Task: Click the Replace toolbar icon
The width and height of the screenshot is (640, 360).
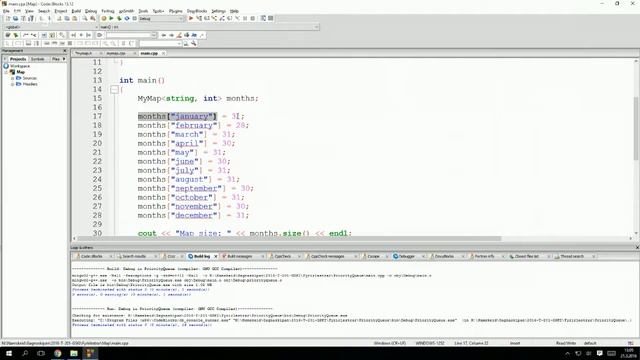Action: point(93,18)
